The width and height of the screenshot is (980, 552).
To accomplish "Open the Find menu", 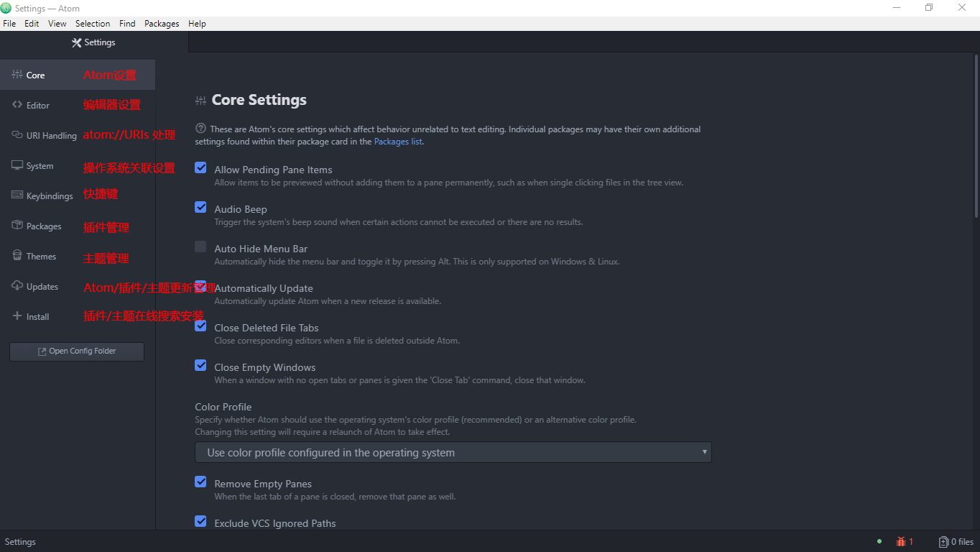I will click(x=127, y=24).
